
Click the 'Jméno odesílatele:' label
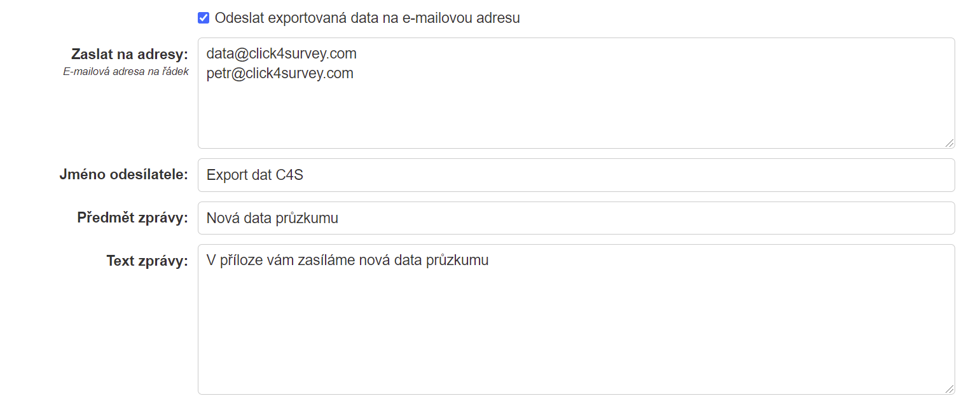(124, 174)
